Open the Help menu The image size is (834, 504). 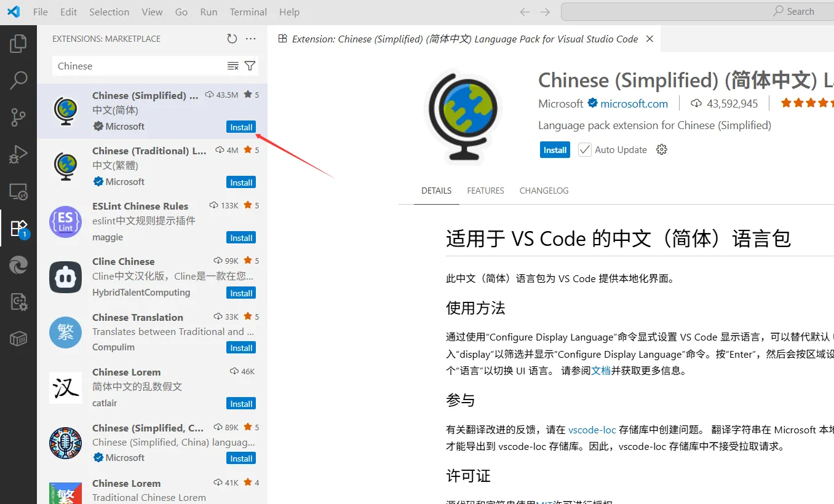(x=289, y=12)
